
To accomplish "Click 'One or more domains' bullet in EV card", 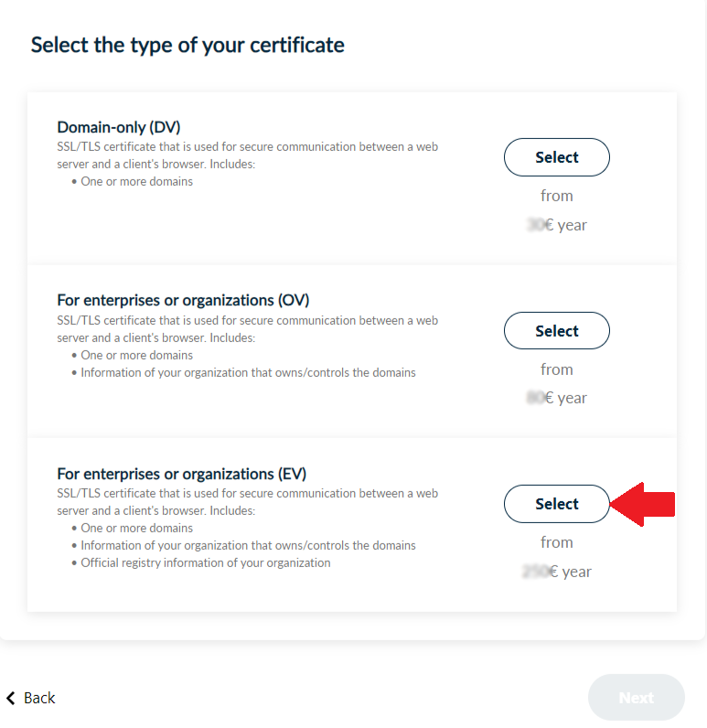I will coord(136,528).
